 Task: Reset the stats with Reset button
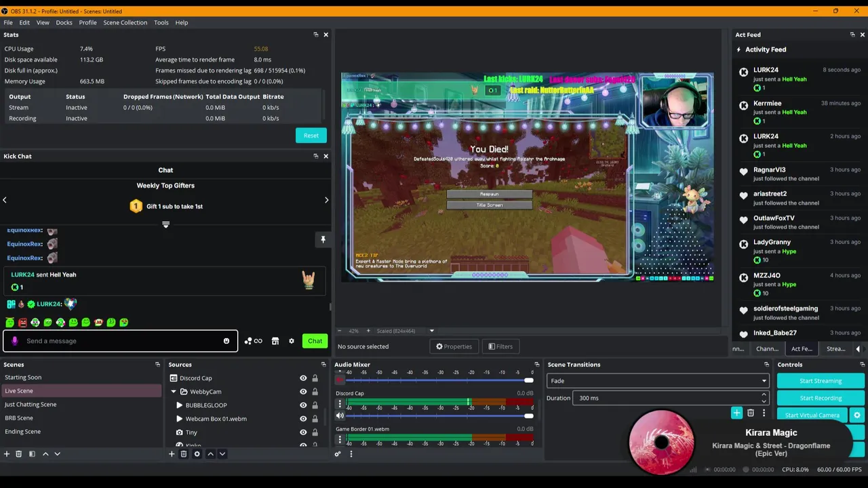pos(311,136)
